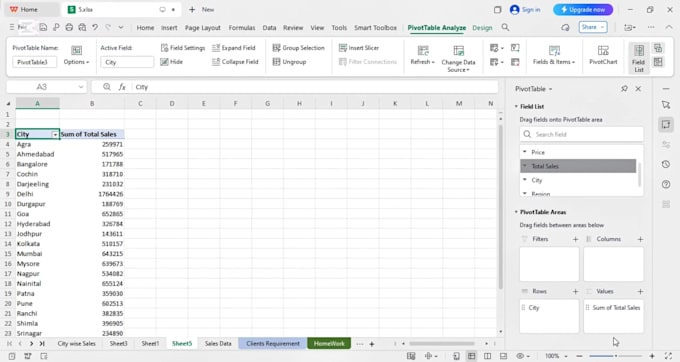
Task: Undo the last action
Action: (x=95, y=27)
